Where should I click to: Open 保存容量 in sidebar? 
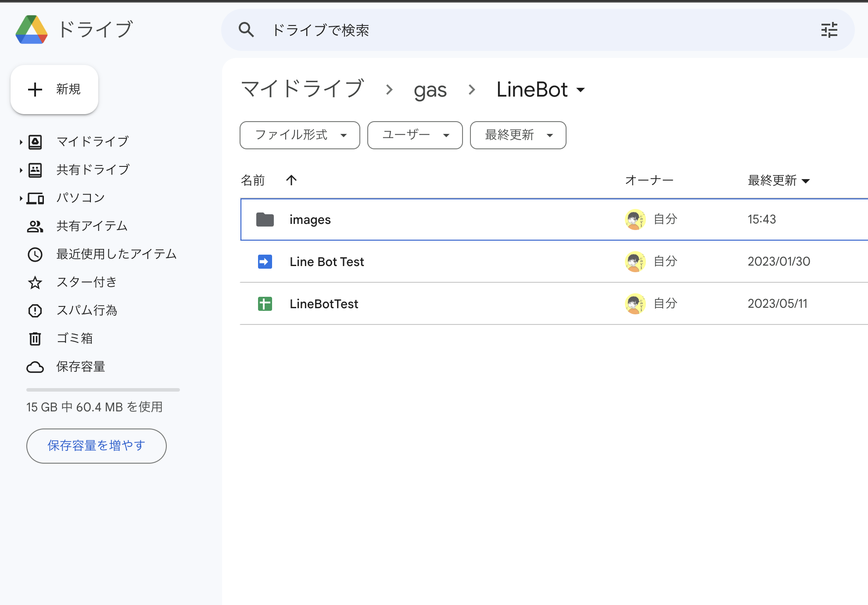[x=81, y=367]
